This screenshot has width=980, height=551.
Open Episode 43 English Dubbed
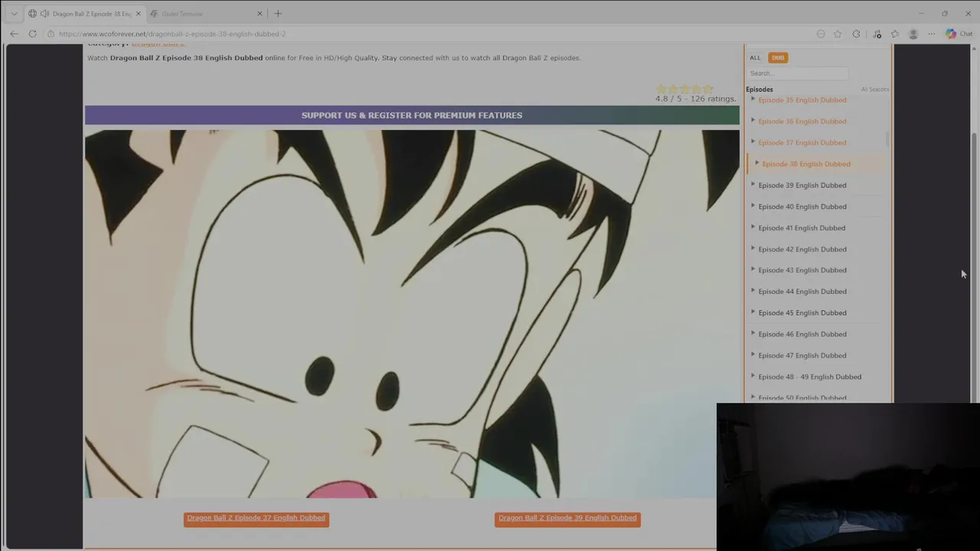tap(802, 270)
